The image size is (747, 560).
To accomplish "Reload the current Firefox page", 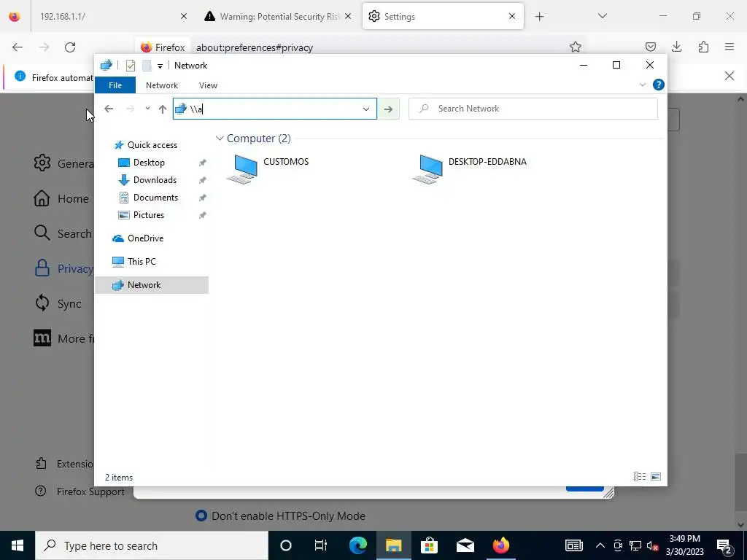I will pyautogui.click(x=70, y=47).
